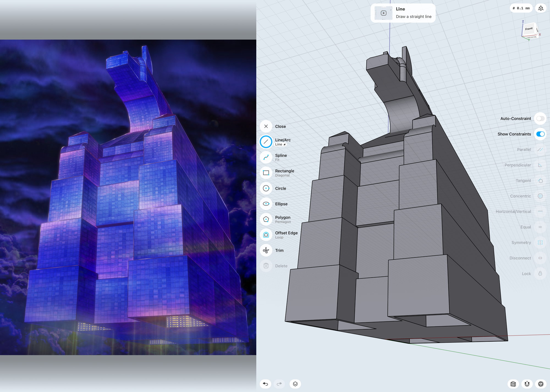Click the 'Ellipse' tool label
This screenshot has width=550, height=392.
(x=281, y=204)
